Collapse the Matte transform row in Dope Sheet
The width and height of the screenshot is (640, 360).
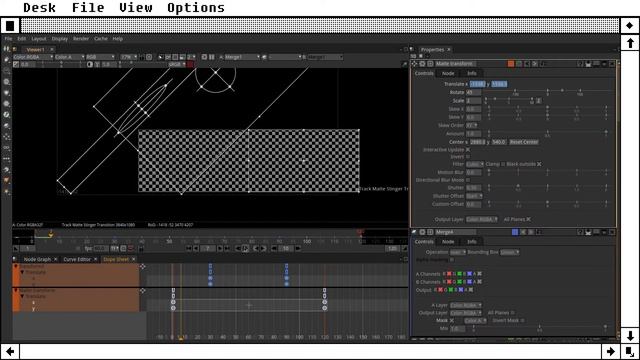tap(16, 291)
